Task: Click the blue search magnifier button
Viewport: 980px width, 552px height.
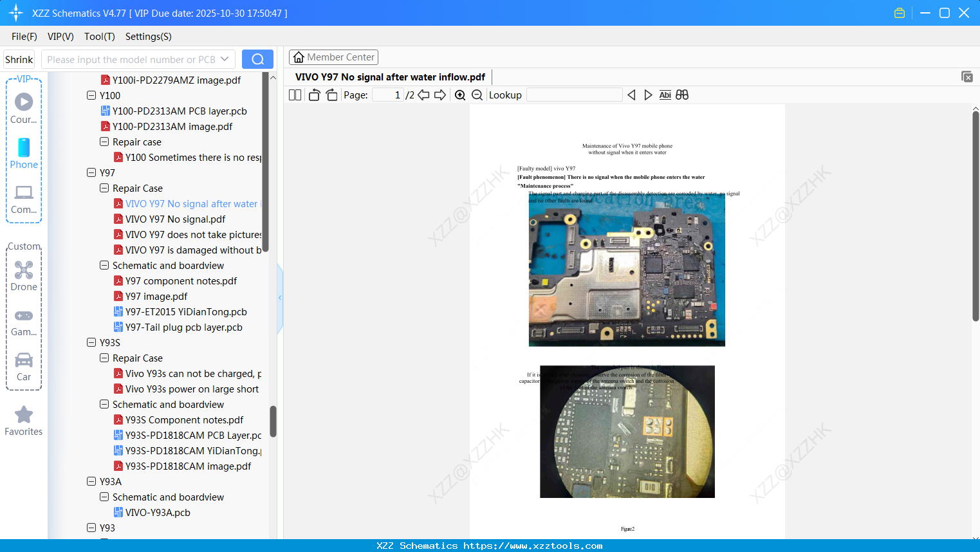Action: (257, 59)
